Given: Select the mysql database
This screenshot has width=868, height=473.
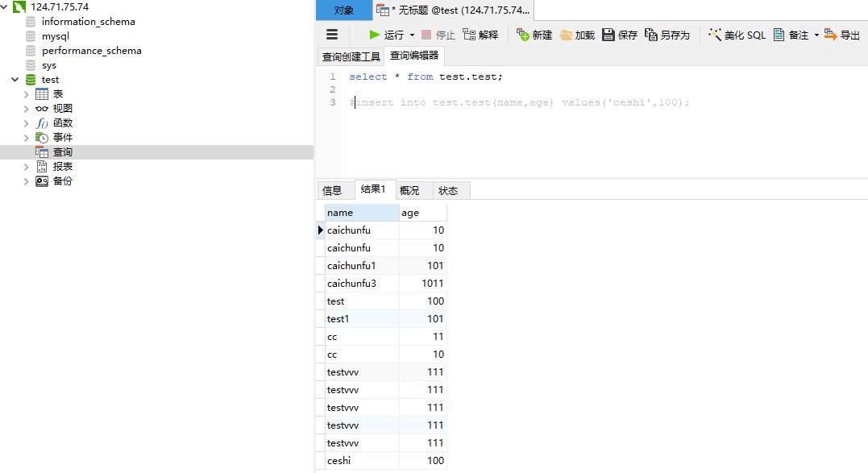Looking at the screenshot, I should [x=56, y=36].
